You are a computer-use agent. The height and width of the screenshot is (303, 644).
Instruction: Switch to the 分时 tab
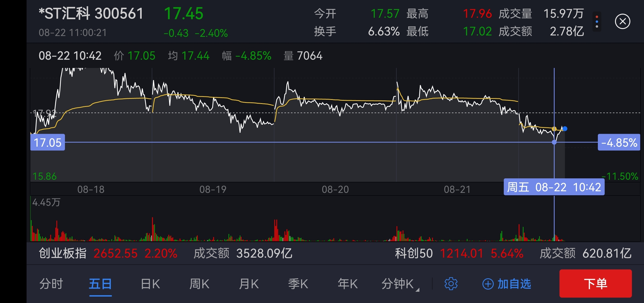51,284
